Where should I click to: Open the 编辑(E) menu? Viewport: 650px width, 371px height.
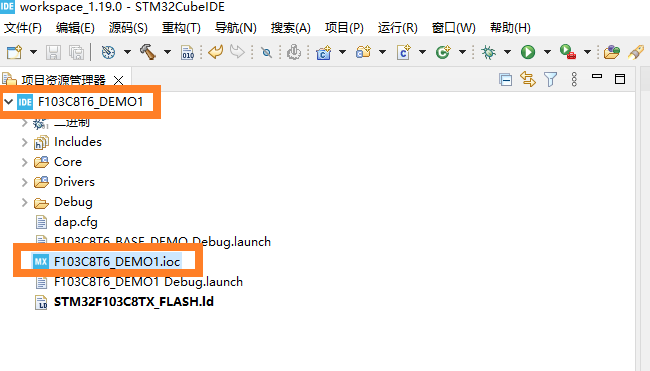[x=75, y=28]
